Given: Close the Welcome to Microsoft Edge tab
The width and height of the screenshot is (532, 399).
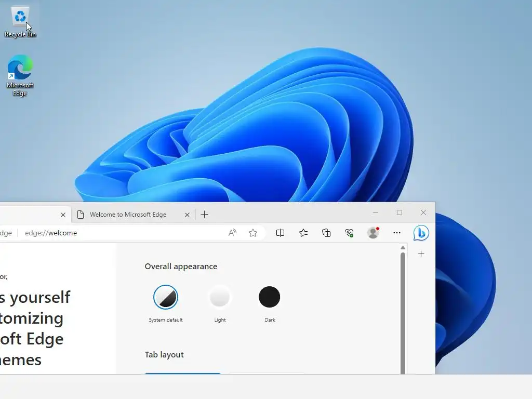Looking at the screenshot, I should [187, 215].
